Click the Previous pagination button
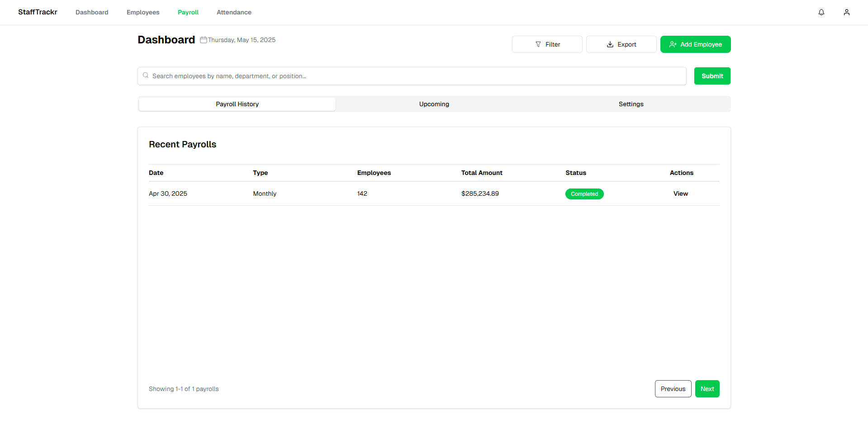This screenshot has width=868, height=429. (673, 389)
